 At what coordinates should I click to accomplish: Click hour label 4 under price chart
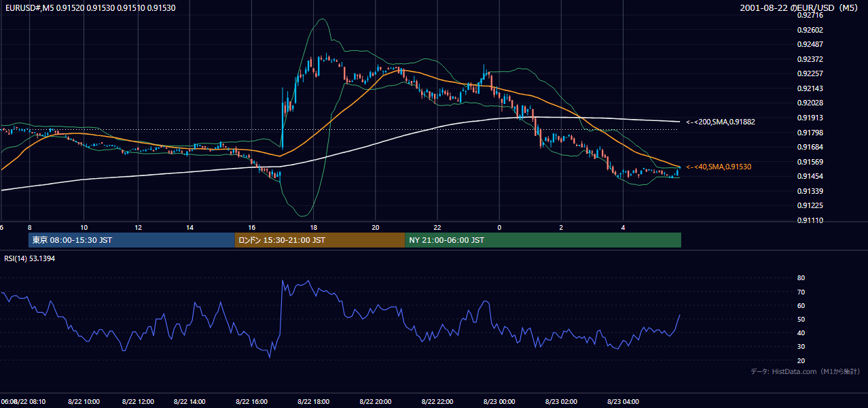point(623,227)
